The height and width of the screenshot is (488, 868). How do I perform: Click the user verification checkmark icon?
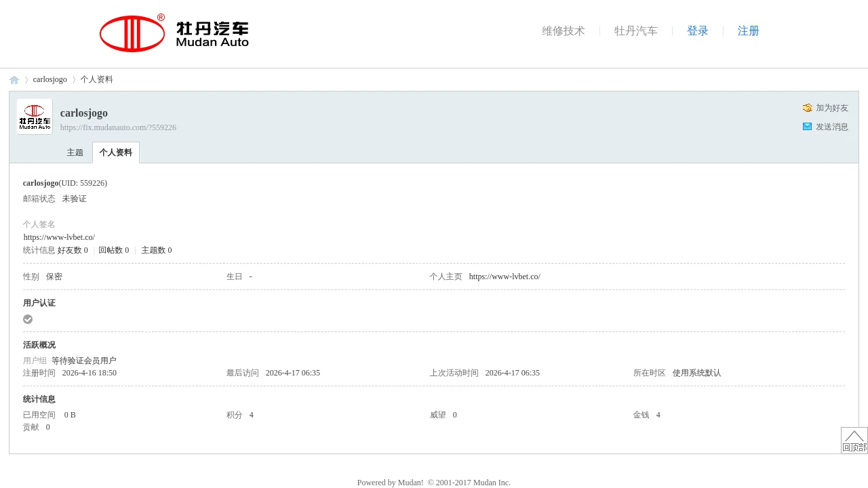[x=28, y=319]
